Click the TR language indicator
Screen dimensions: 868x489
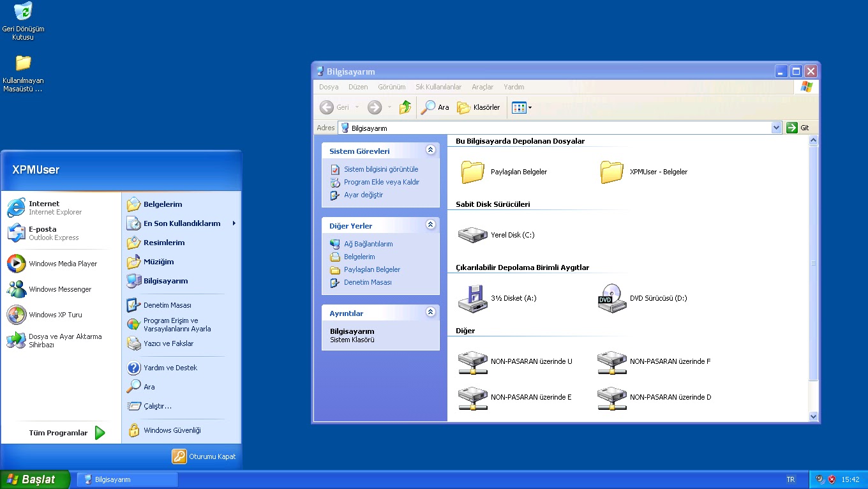point(791,479)
